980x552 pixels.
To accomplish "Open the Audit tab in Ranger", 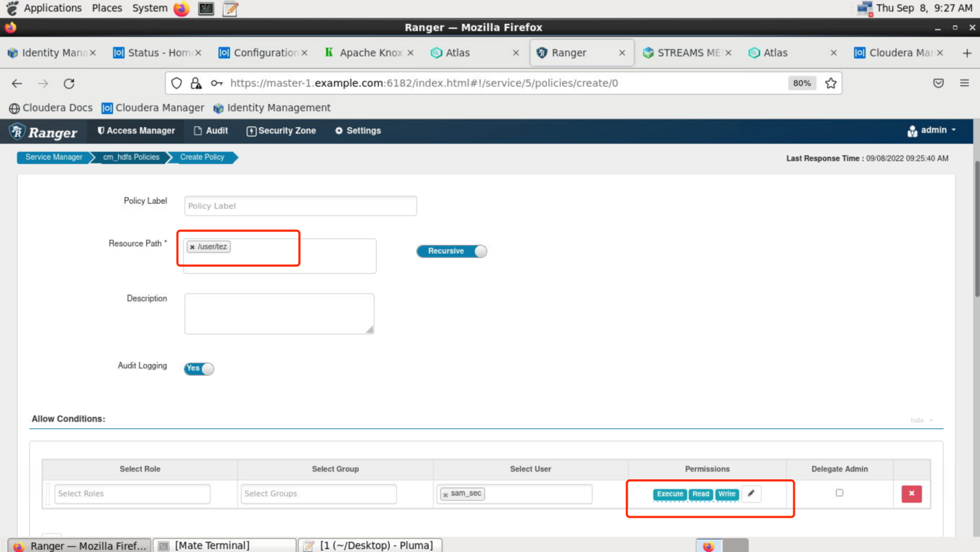I will click(x=211, y=130).
